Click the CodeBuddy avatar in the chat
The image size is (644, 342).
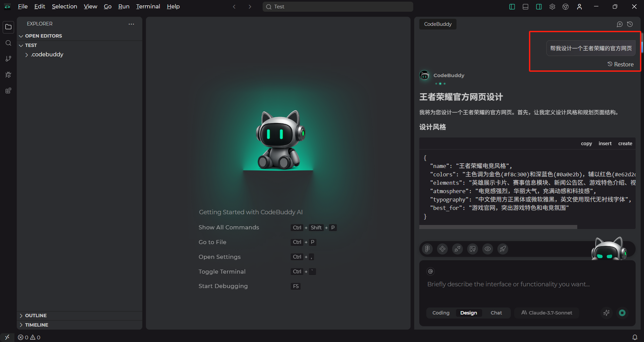click(424, 75)
